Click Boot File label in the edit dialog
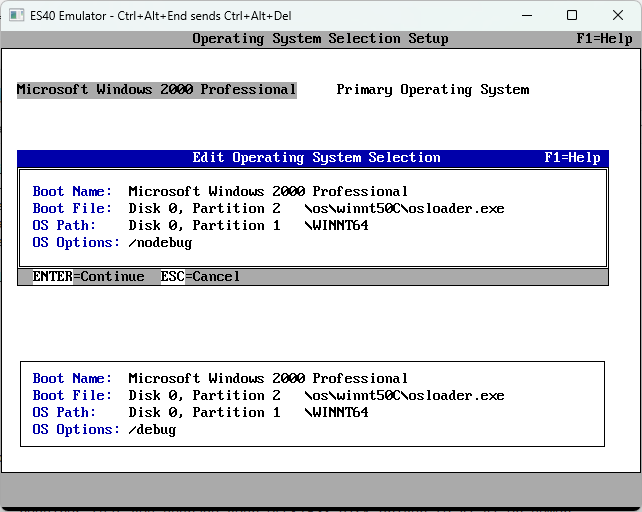The width and height of the screenshot is (642, 512). (x=72, y=208)
